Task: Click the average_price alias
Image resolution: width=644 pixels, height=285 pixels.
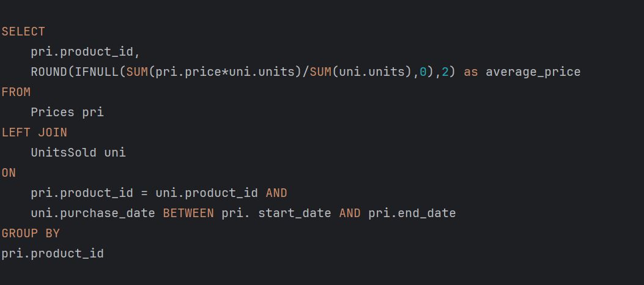Action: coord(533,72)
